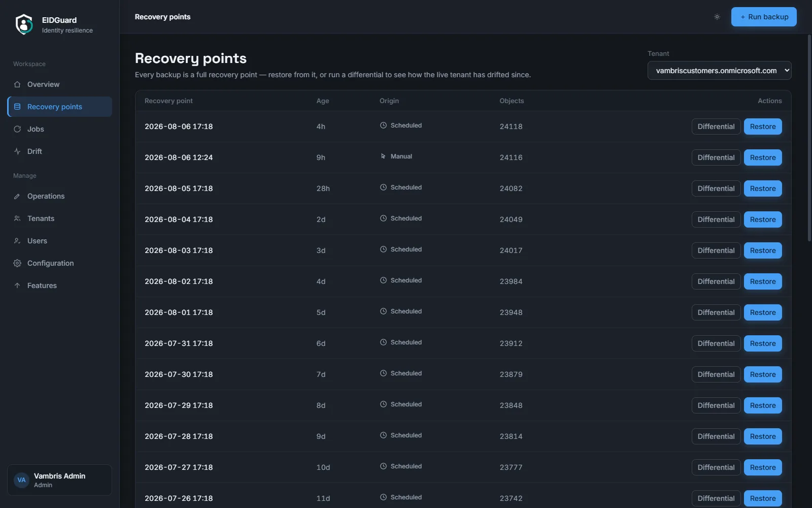Open the Overview page from sidebar

point(60,84)
